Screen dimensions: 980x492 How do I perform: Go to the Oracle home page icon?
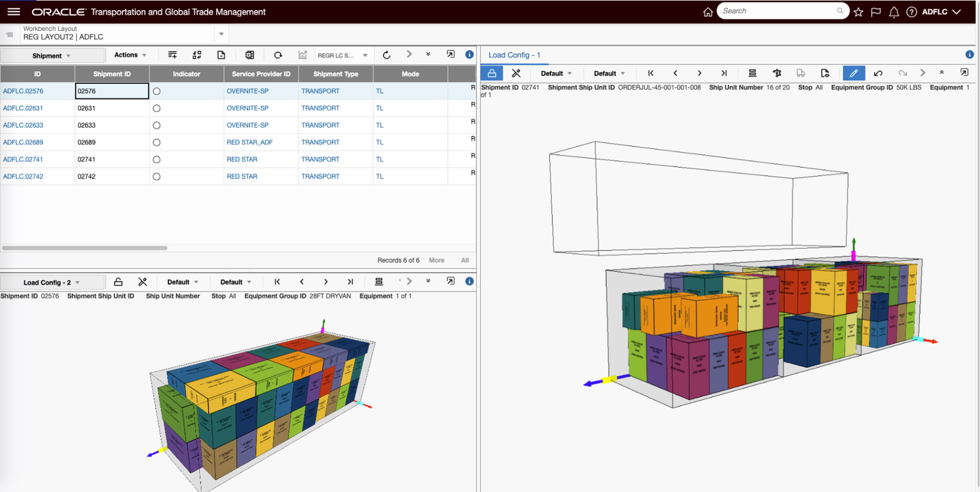708,12
